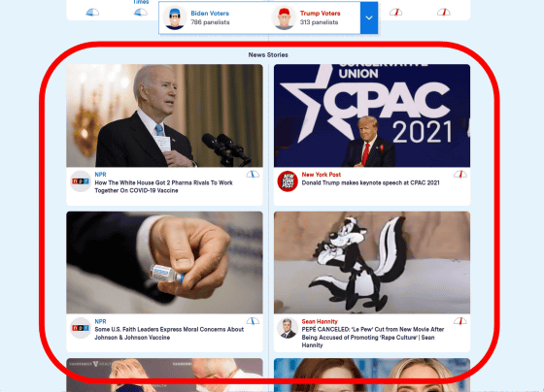Click the blue cap icon on NPR vaccine story
The width and height of the screenshot is (544, 392).
click(x=253, y=174)
